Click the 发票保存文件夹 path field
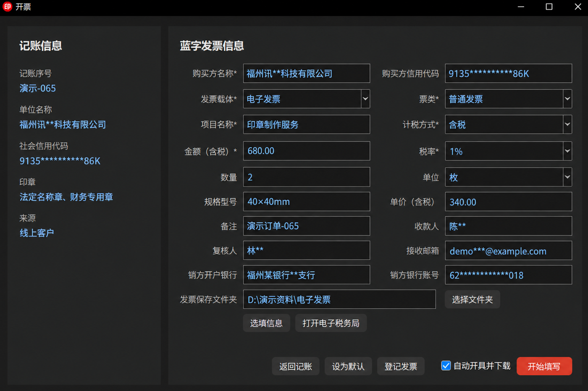This screenshot has height=391, width=588. pos(339,299)
